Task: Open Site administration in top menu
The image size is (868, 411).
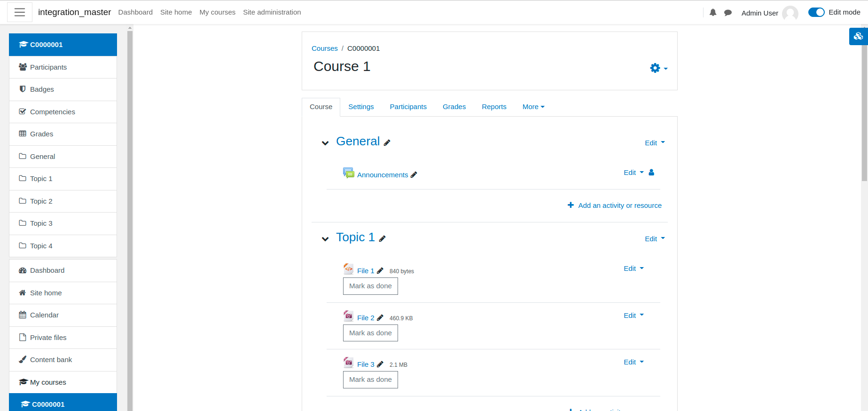Action: (x=272, y=12)
